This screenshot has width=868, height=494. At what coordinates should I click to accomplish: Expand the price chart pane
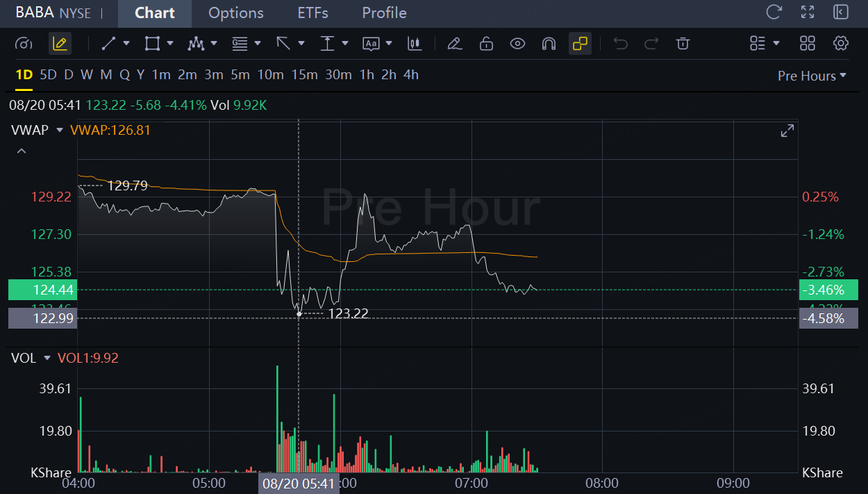[x=787, y=131]
